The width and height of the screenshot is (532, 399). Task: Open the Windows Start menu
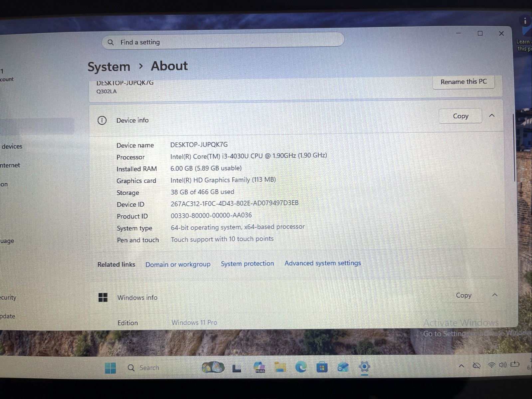tap(110, 368)
